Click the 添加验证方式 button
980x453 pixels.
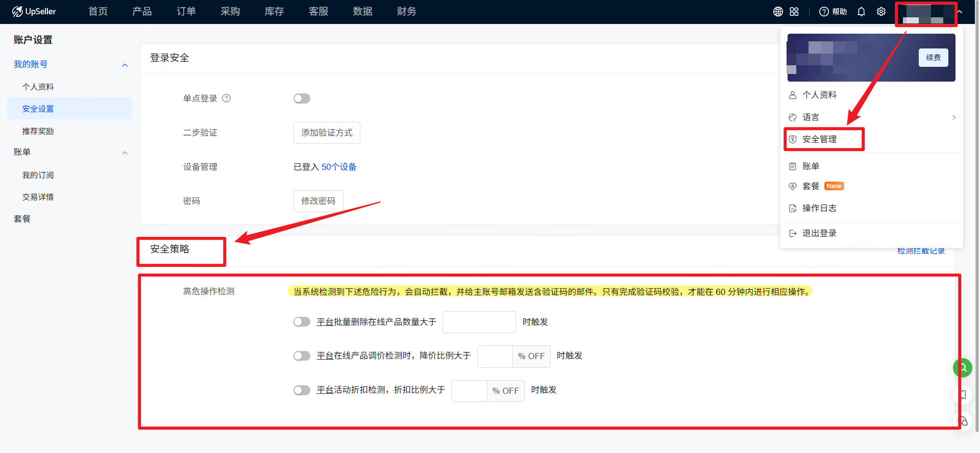pyautogui.click(x=327, y=133)
